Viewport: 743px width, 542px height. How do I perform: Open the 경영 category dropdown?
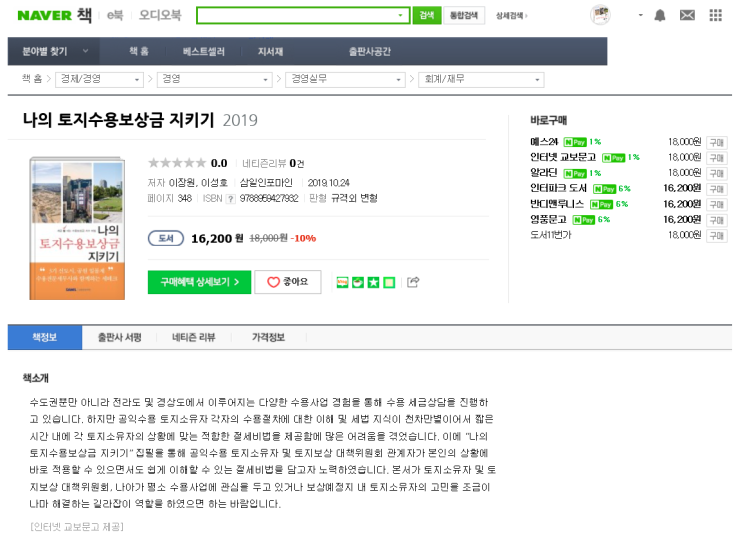click(215, 80)
